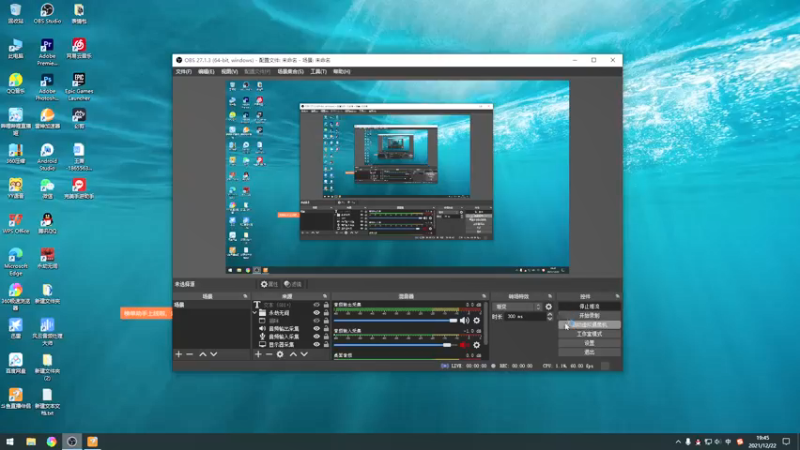Move source up with arrow icon

pyautogui.click(x=293, y=354)
